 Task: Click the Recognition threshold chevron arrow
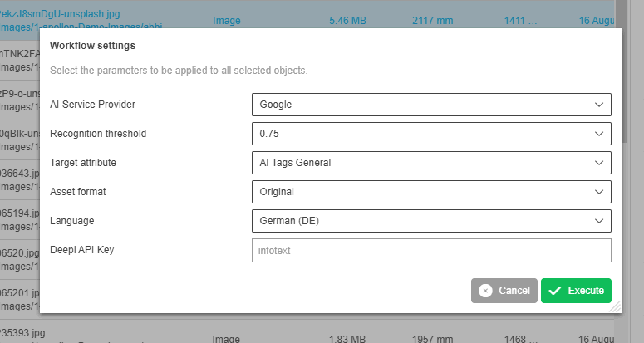(x=600, y=134)
